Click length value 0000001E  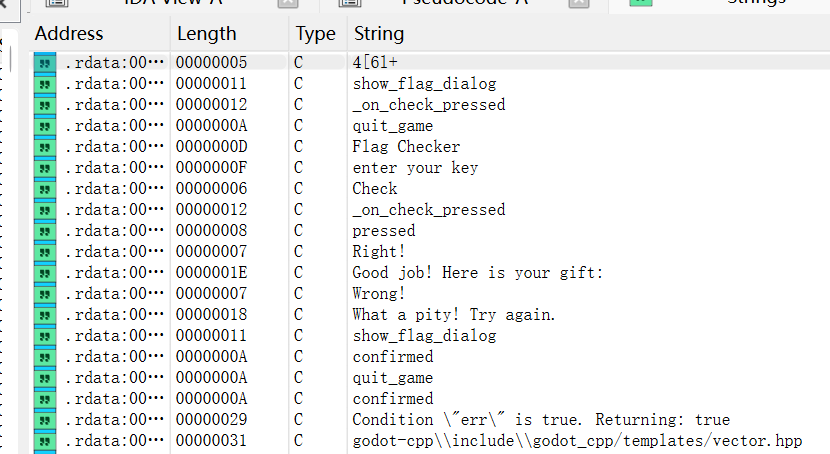pyautogui.click(x=211, y=273)
